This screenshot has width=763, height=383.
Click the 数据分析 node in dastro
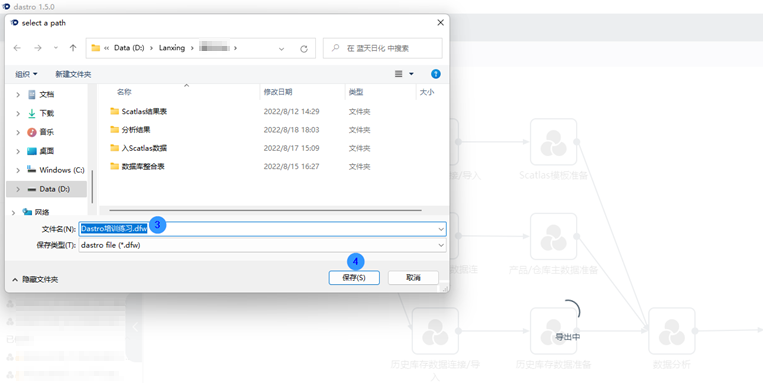tap(672, 330)
